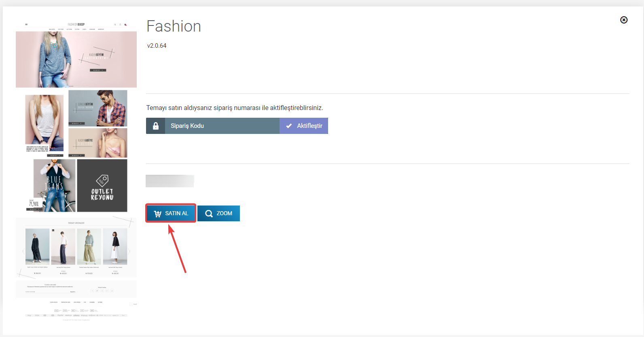Select version text v2.0.64
The height and width of the screenshot is (337, 644).
pos(157,46)
